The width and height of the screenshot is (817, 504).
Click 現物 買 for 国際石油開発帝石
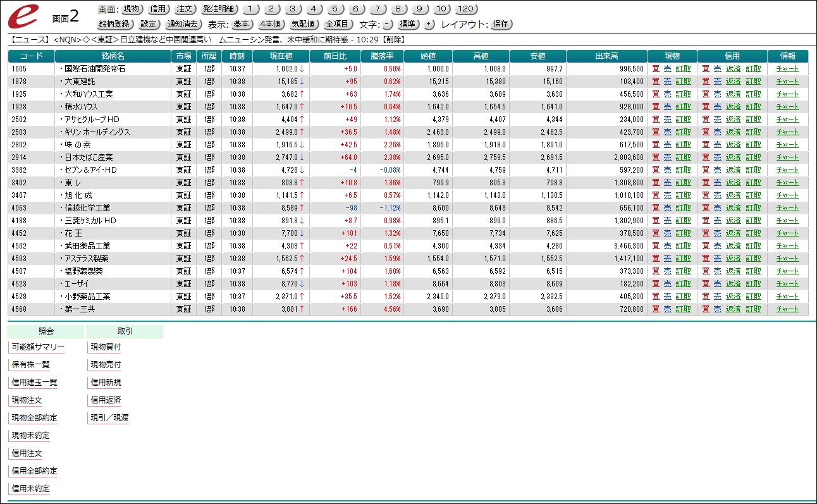click(x=656, y=69)
